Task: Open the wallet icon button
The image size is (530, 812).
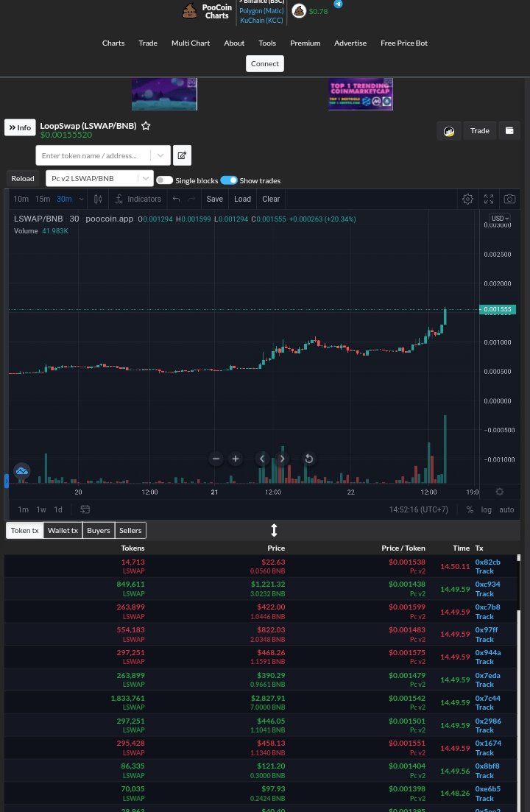Action: coord(509,130)
